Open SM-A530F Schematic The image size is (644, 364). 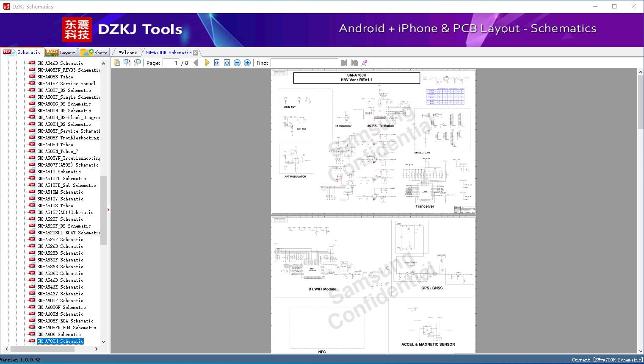60,260
